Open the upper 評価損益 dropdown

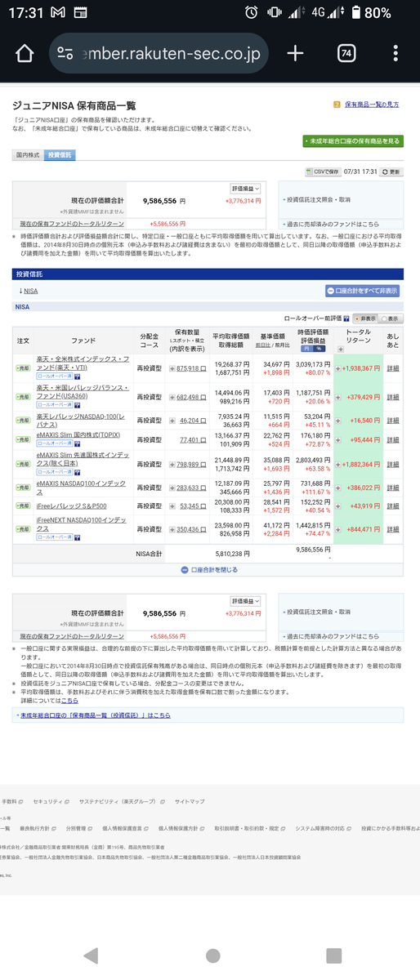(x=244, y=188)
